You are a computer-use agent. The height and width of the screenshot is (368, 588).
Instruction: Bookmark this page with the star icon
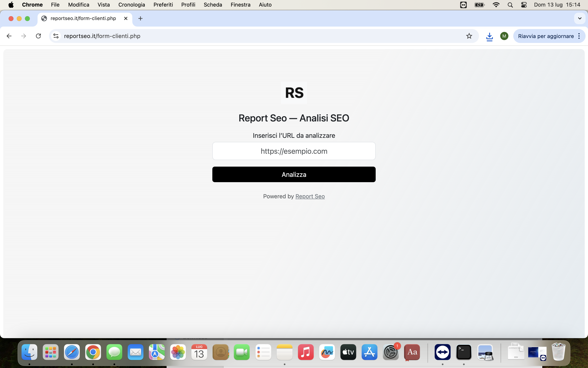(469, 36)
